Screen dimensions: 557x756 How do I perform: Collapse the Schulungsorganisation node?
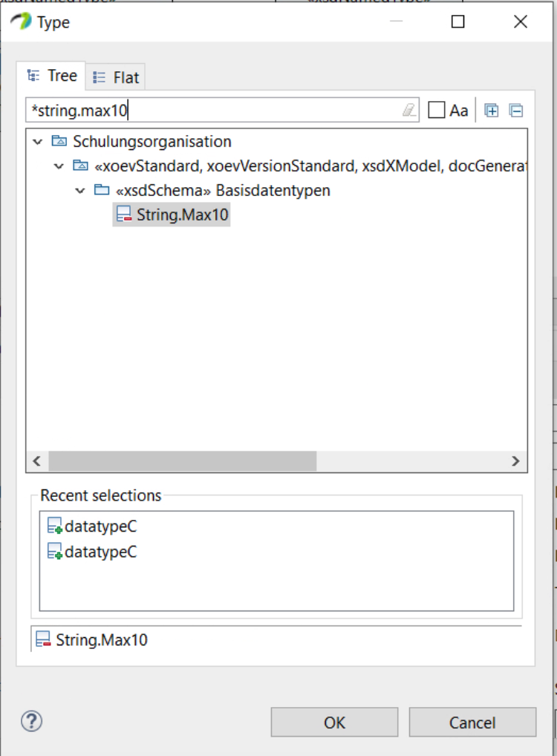pos(38,142)
